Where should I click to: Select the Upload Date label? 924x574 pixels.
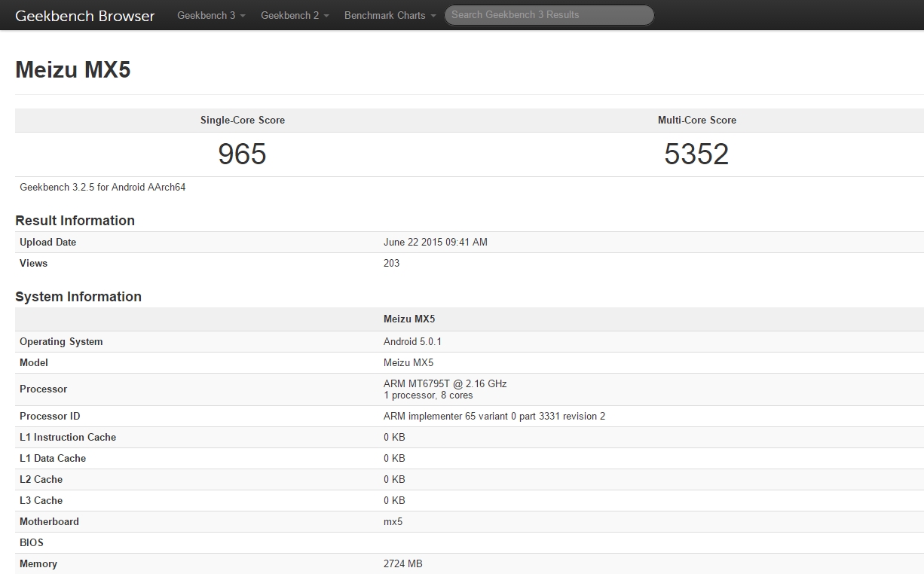48,242
